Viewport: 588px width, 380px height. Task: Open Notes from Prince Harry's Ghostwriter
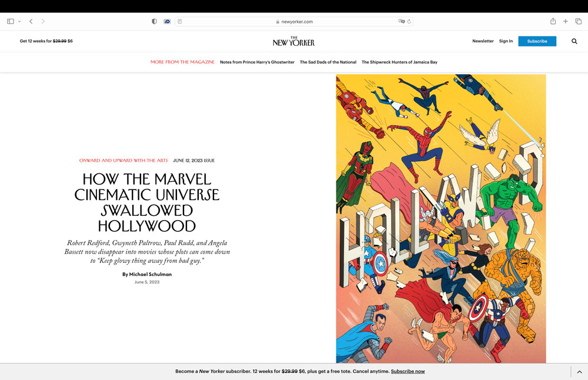click(258, 62)
